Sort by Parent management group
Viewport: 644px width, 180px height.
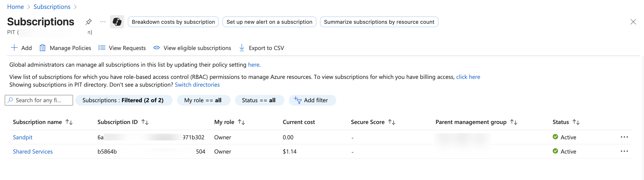pos(514,122)
